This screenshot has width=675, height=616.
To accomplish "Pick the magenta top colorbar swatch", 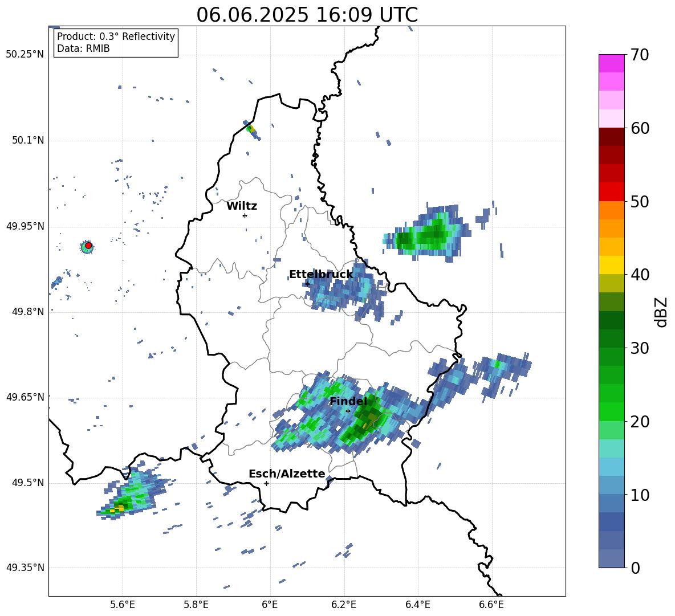I will [611, 63].
